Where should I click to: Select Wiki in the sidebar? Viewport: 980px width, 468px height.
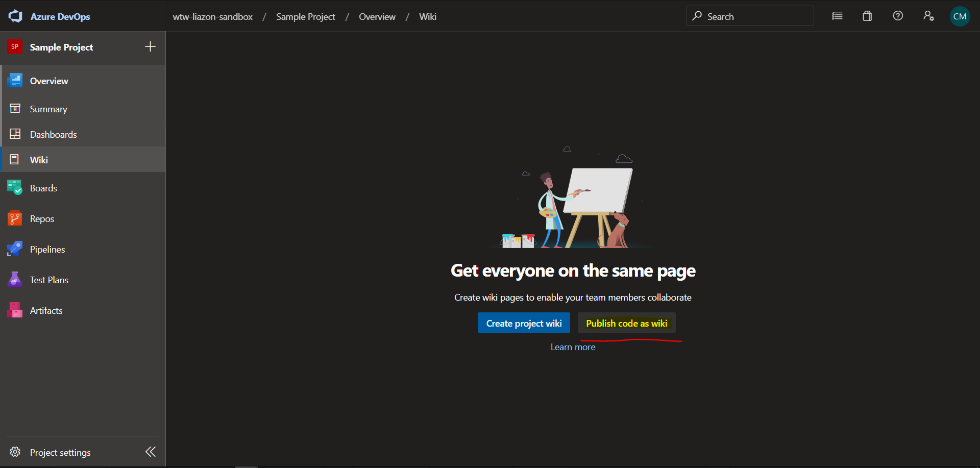84,160
